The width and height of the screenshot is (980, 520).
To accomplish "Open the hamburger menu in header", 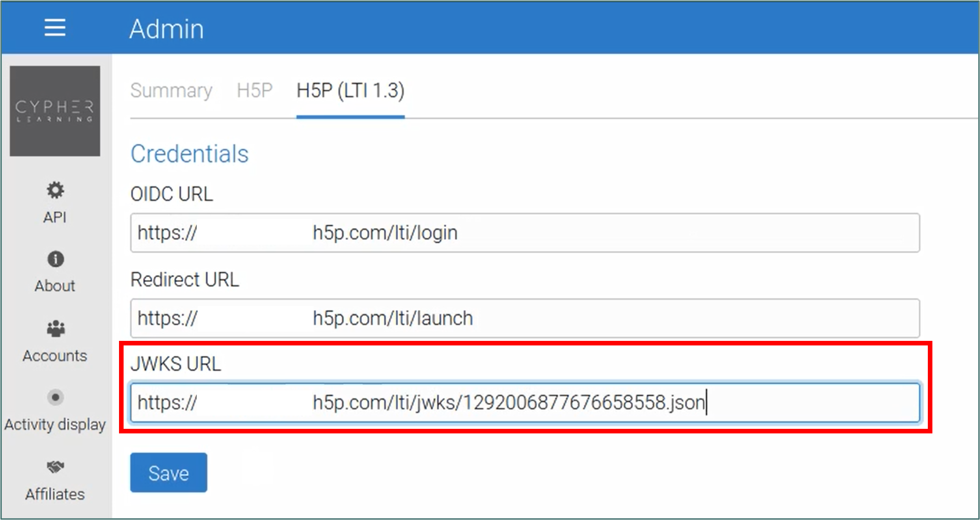I will (55, 28).
